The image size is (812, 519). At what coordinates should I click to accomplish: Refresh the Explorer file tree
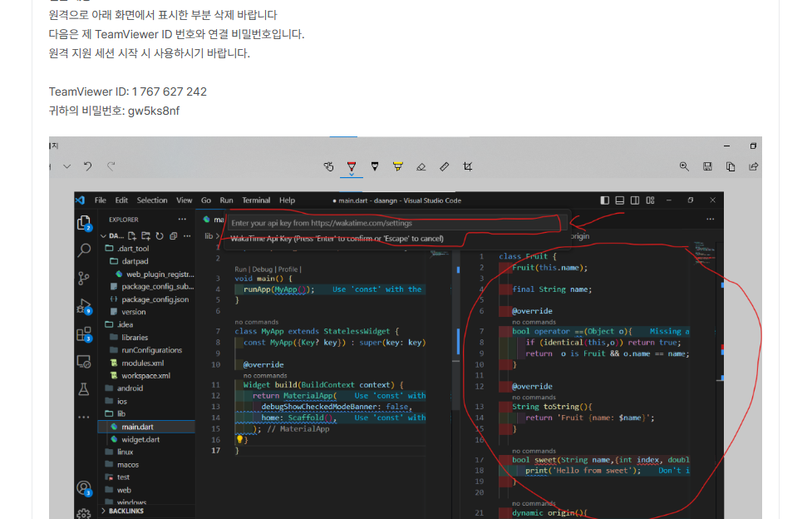click(160, 236)
